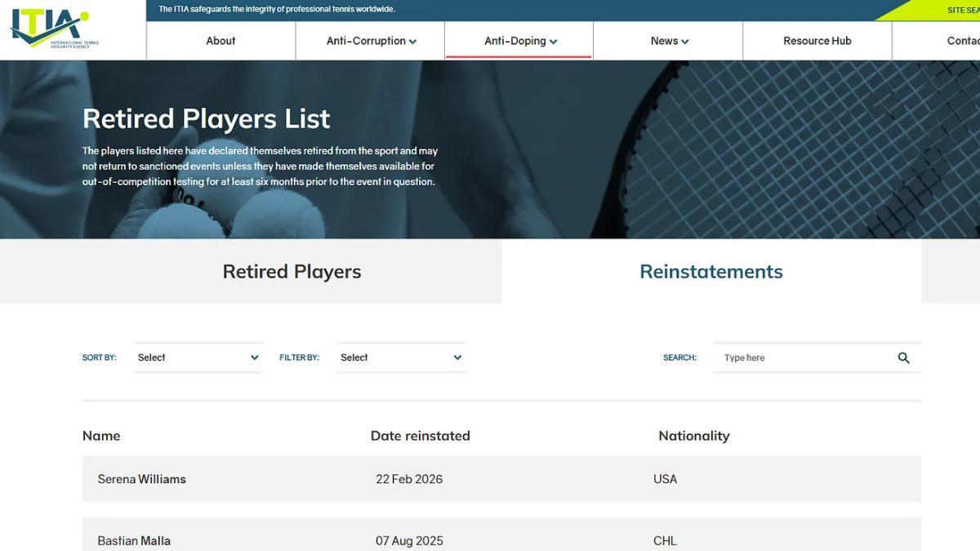
Task: Open the Anti-Doping chevron icon
Action: point(554,40)
